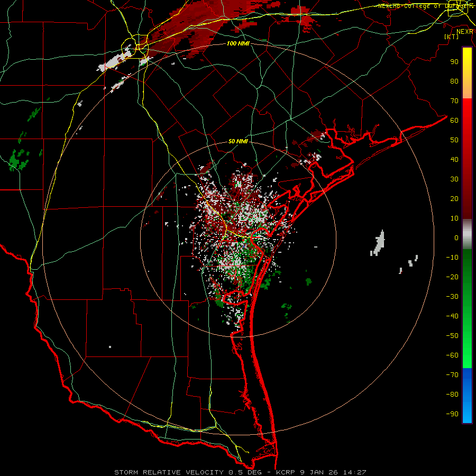476x476 pixels.
Task: Click the 100 NMI range ring label
Action: click(238, 43)
